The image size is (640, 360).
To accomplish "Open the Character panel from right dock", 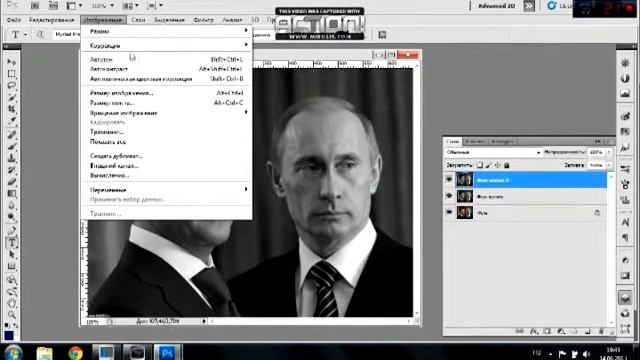I will point(625,222).
